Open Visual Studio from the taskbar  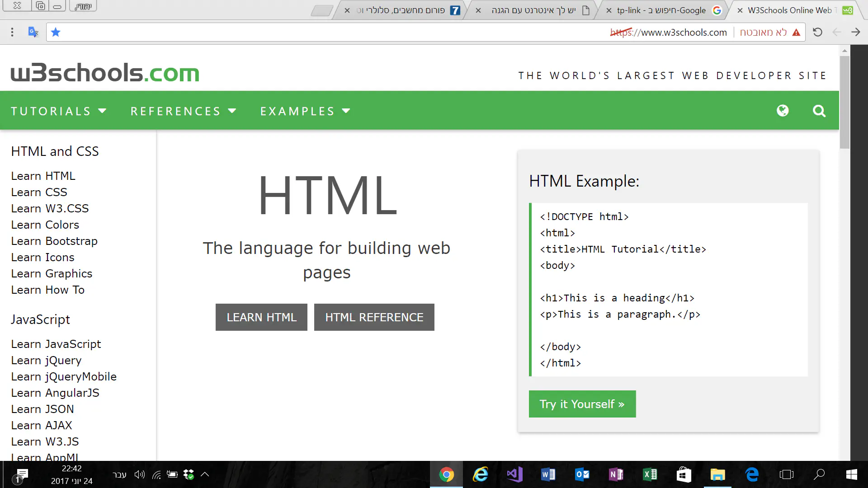coord(514,474)
